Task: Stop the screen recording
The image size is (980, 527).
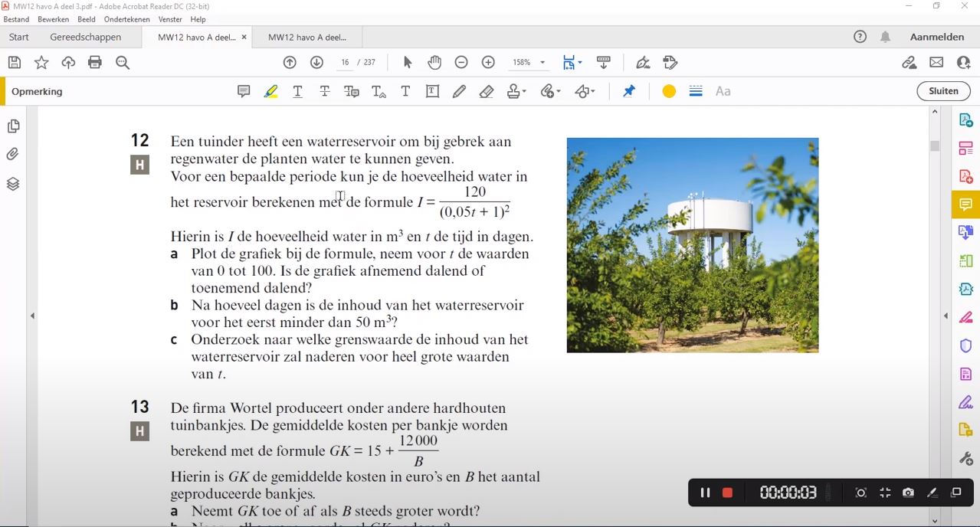Action: [727, 493]
